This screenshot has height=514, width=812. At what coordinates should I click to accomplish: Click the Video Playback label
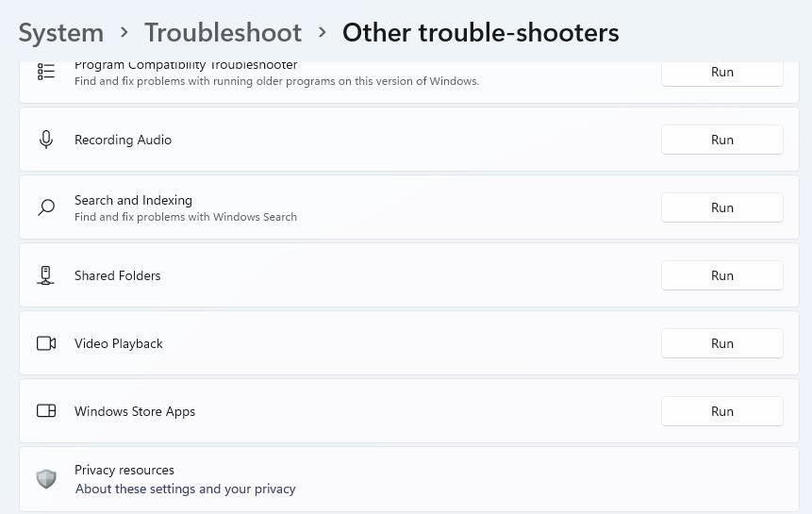119,343
